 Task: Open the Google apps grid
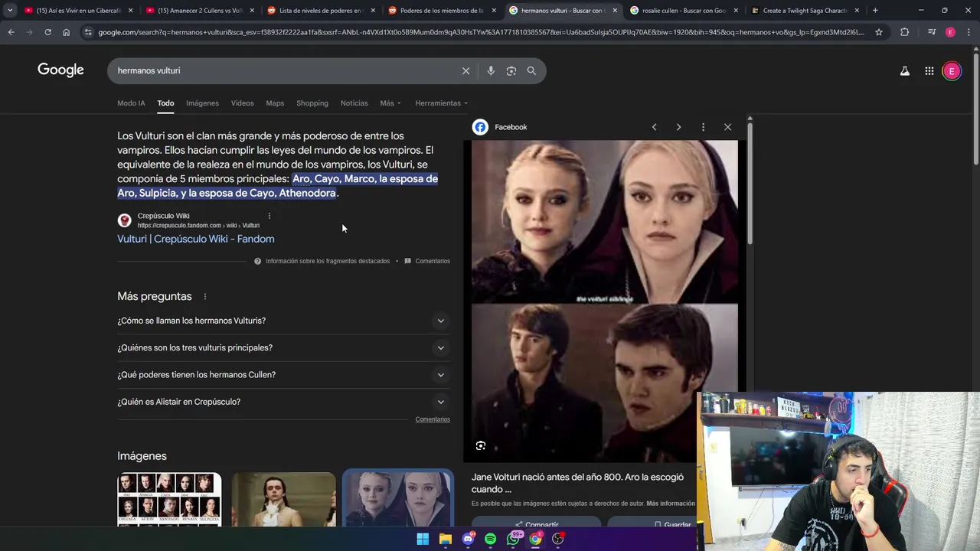[x=929, y=71]
